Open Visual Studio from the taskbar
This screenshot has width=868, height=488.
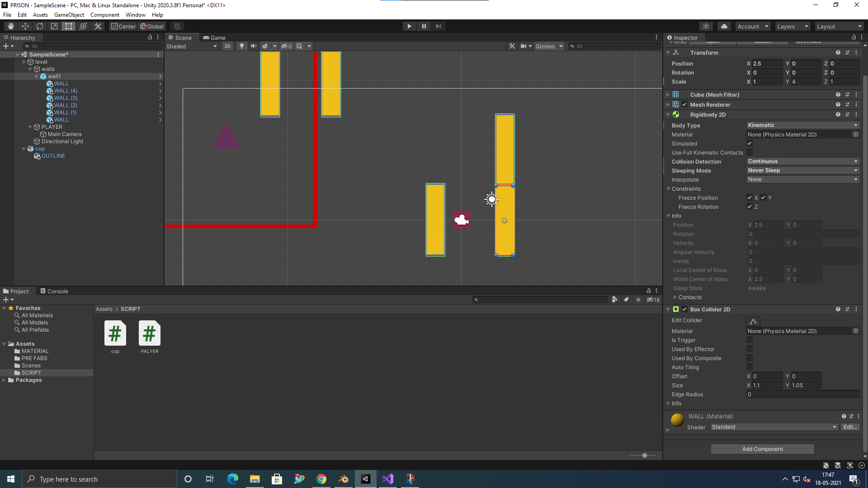click(x=387, y=479)
